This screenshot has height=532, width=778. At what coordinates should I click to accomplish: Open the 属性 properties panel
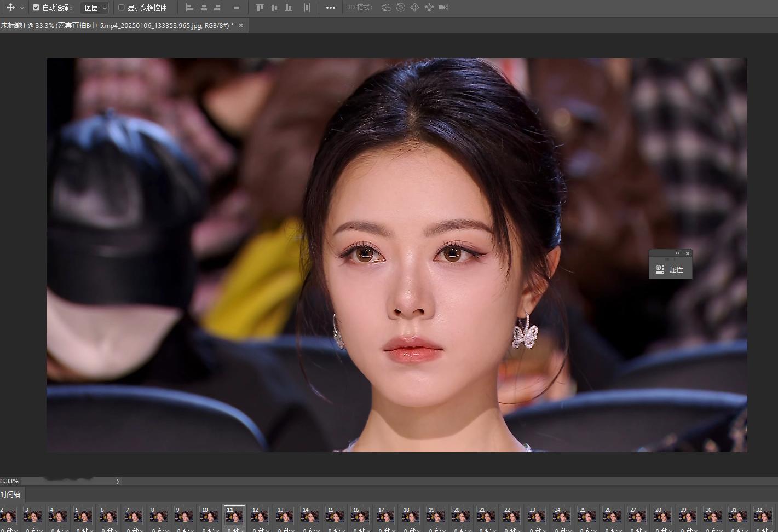click(676, 269)
